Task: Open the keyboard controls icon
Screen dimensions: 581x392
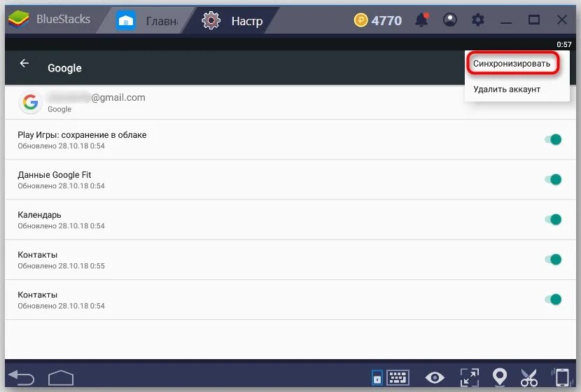Action: [x=398, y=378]
